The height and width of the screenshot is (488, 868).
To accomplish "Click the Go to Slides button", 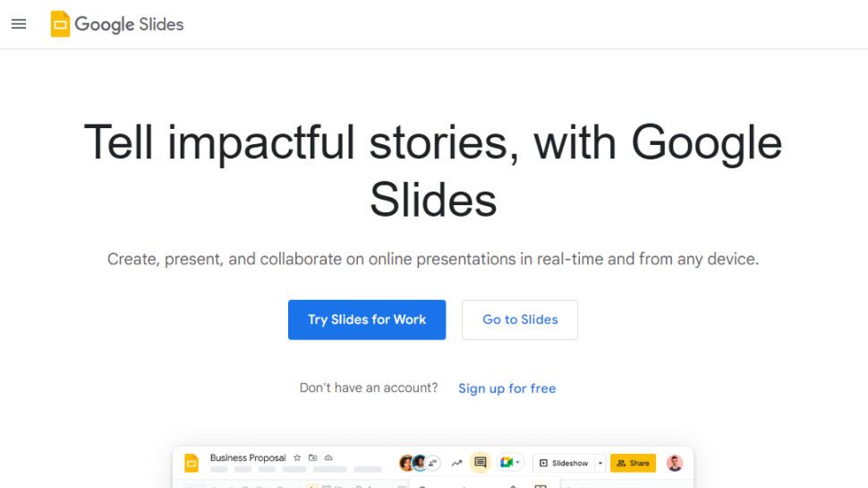I will point(520,320).
